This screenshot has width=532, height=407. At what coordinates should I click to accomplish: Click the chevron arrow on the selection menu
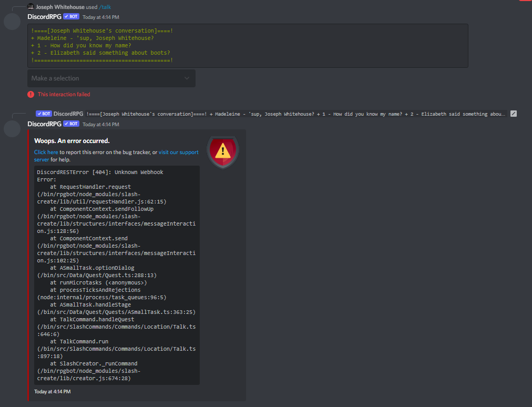[187, 78]
